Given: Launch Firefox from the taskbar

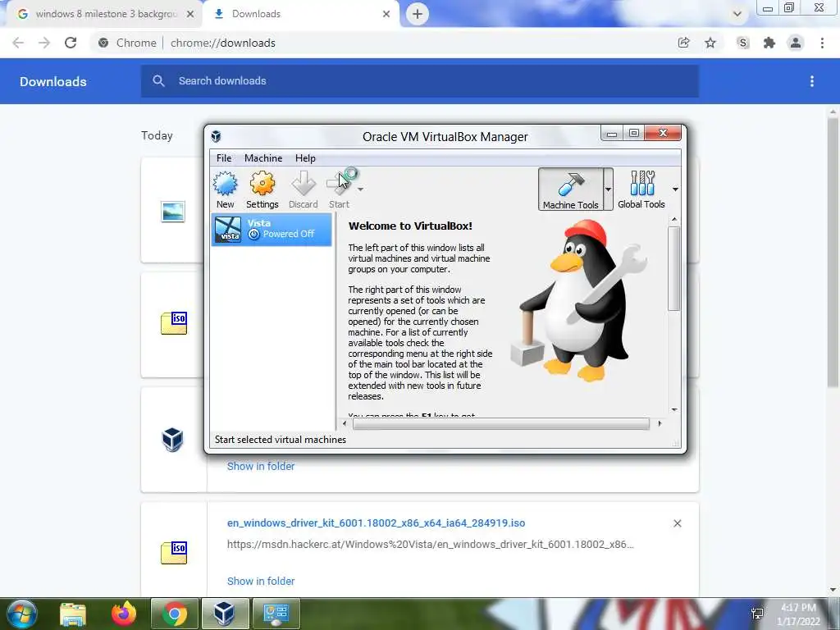Looking at the screenshot, I should 124,614.
